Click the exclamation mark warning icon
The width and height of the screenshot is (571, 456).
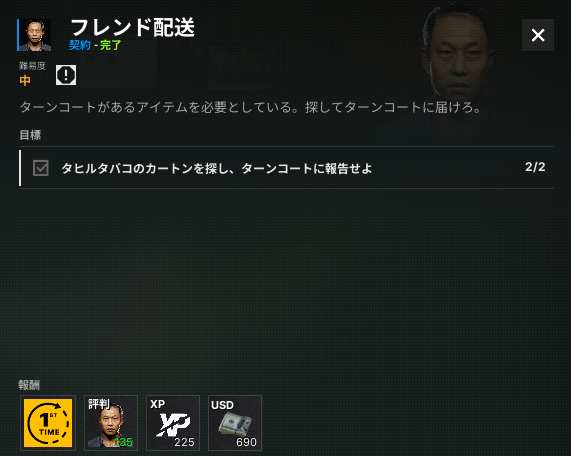coord(66,75)
